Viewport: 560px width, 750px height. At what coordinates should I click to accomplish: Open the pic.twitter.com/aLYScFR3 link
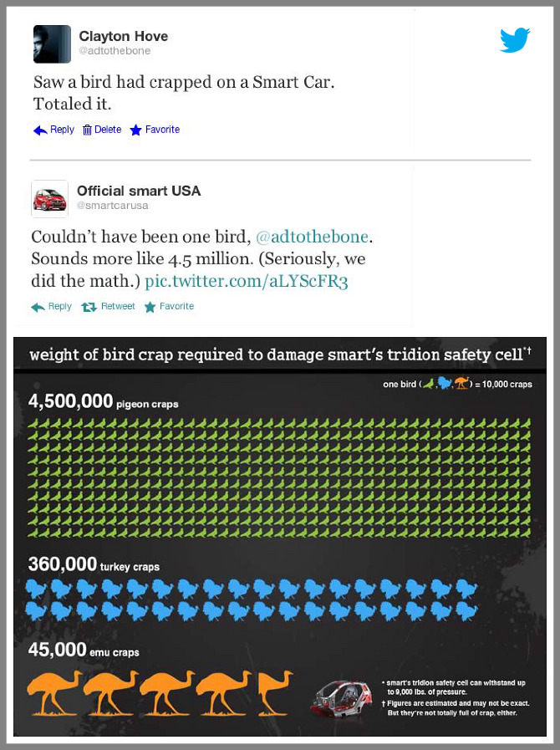pos(247,281)
